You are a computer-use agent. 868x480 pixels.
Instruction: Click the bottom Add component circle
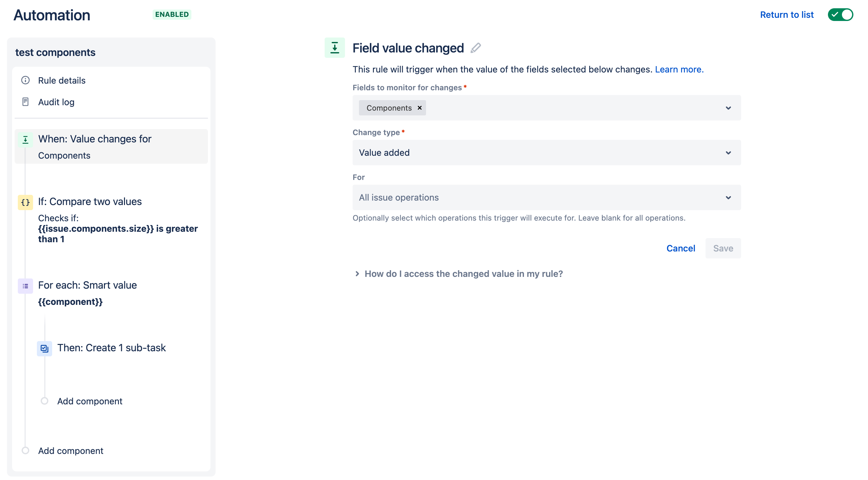(25, 450)
